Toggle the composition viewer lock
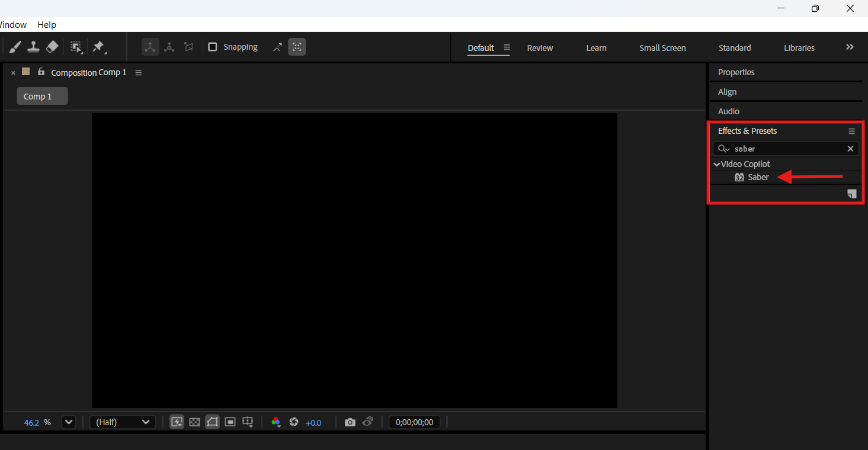The width and height of the screenshot is (868, 450). pos(41,72)
